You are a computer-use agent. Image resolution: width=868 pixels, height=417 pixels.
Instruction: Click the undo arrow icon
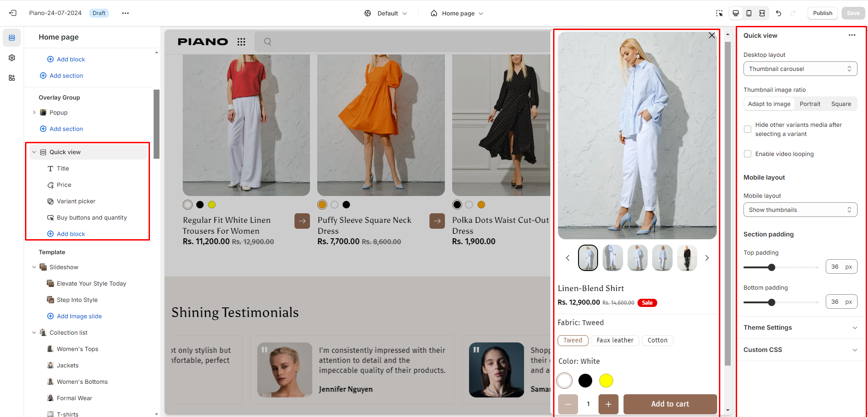click(778, 13)
